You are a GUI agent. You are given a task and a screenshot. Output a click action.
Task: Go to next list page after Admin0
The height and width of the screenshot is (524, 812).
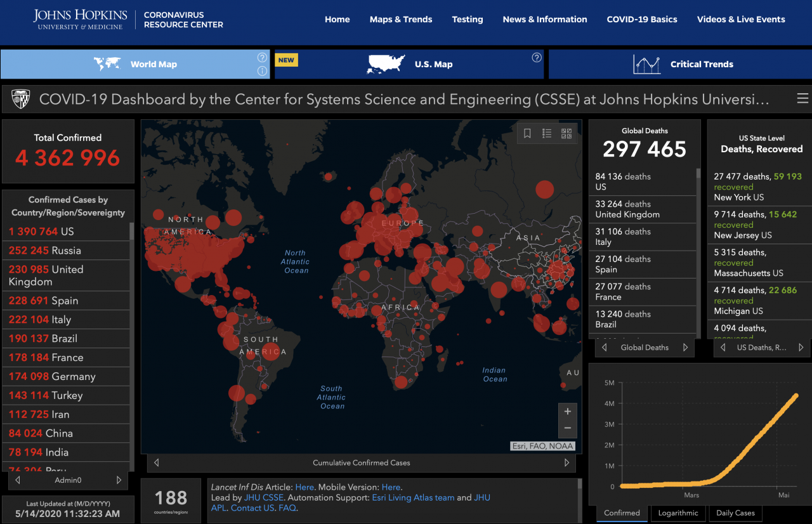(x=119, y=480)
